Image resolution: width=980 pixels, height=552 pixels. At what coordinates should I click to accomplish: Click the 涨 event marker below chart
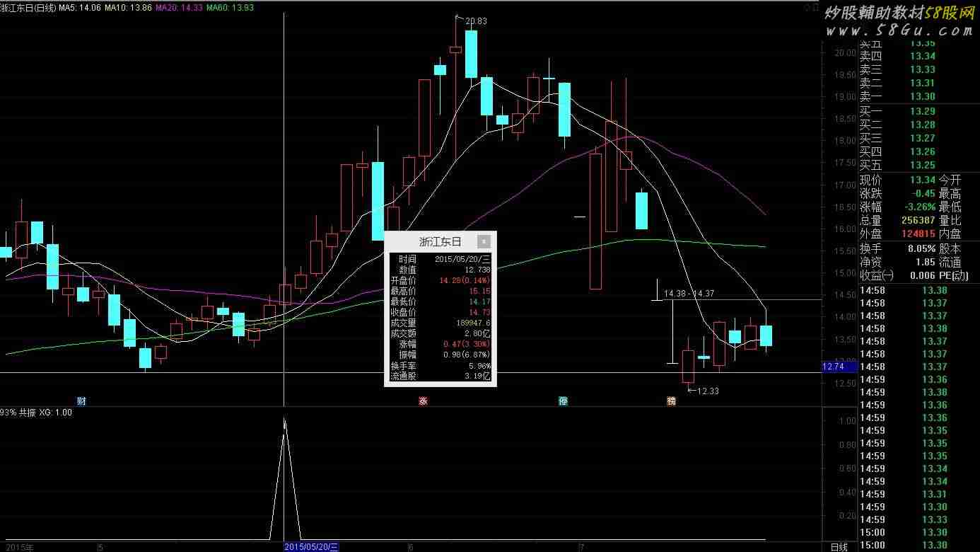[423, 401]
